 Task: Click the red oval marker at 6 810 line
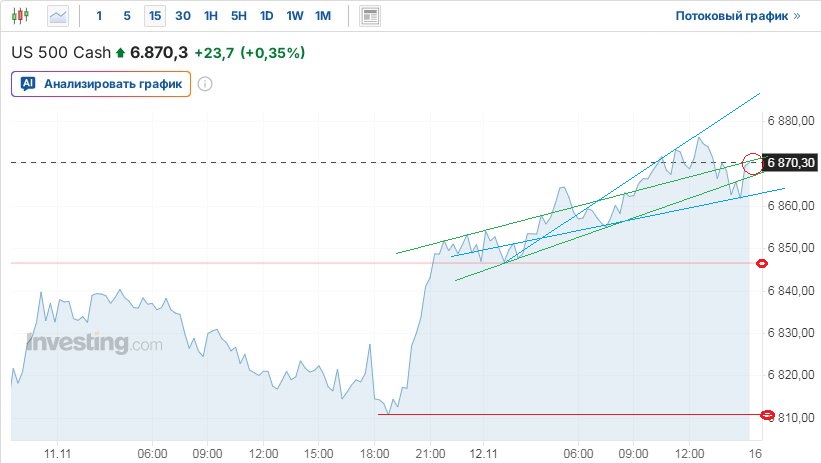click(768, 414)
